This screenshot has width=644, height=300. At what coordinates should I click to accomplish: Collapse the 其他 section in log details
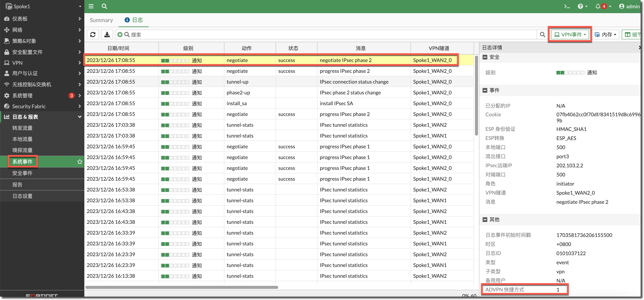click(x=485, y=219)
